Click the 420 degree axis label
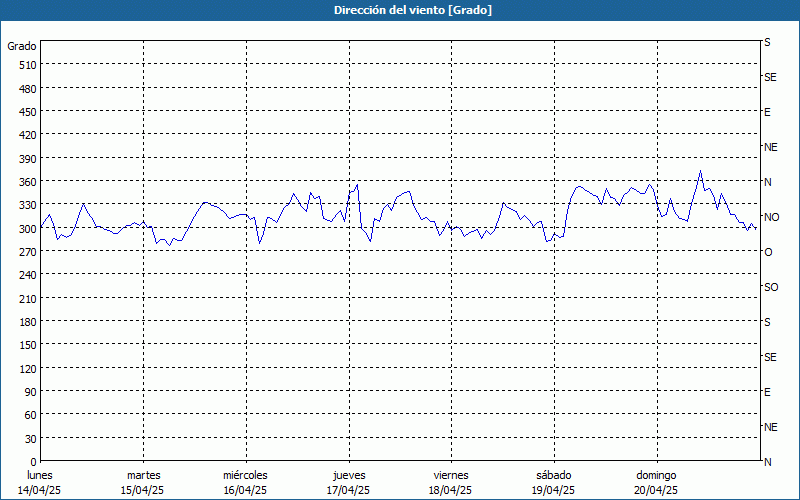 tap(29, 136)
